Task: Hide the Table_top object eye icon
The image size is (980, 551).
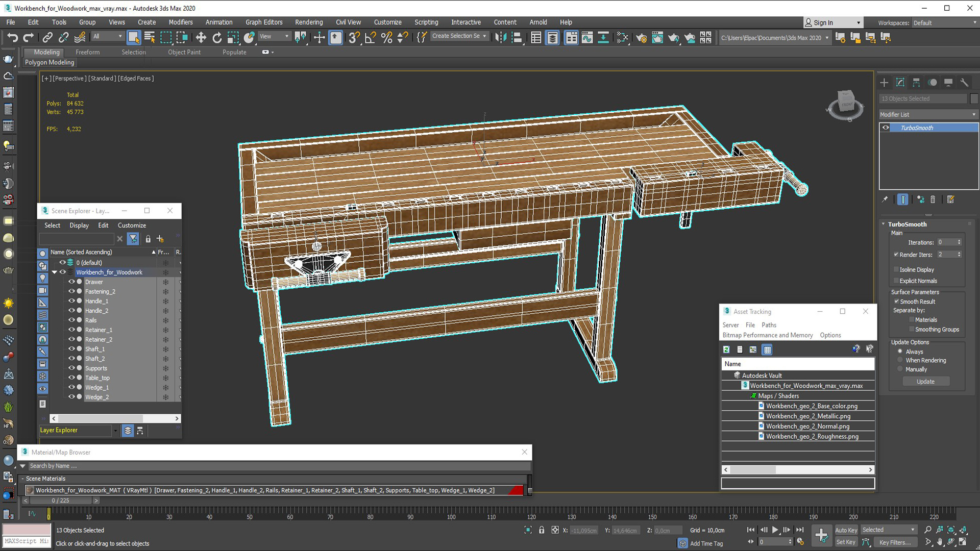Action: coord(71,378)
